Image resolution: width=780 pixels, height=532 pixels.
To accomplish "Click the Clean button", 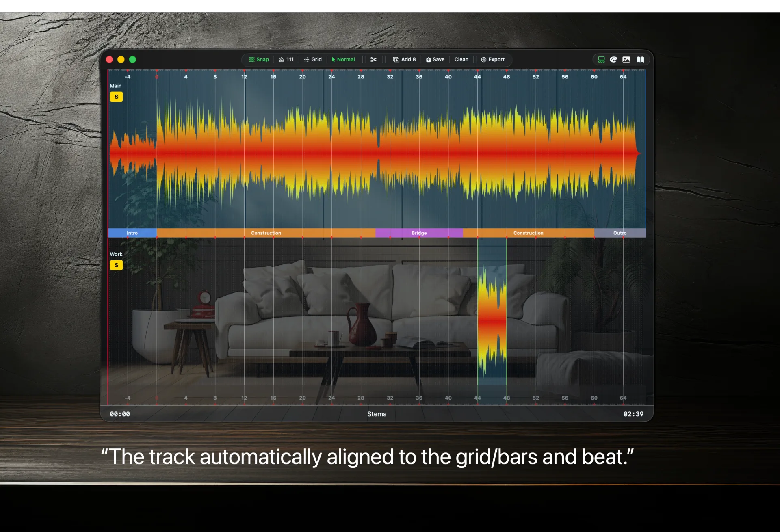I will pyautogui.click(x=461, y=60).
